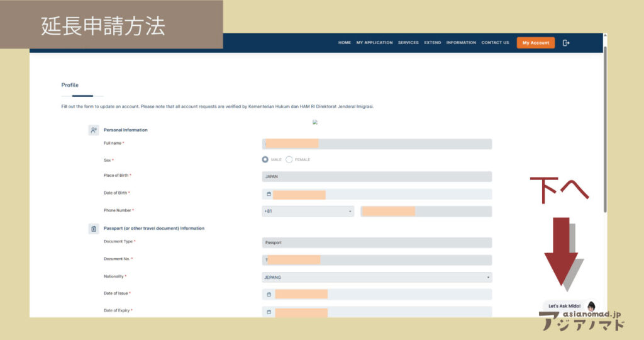The height and width of the screenshot is (340, 644).
Task: Select the FEMALE radio button
Action: (289, 160)
